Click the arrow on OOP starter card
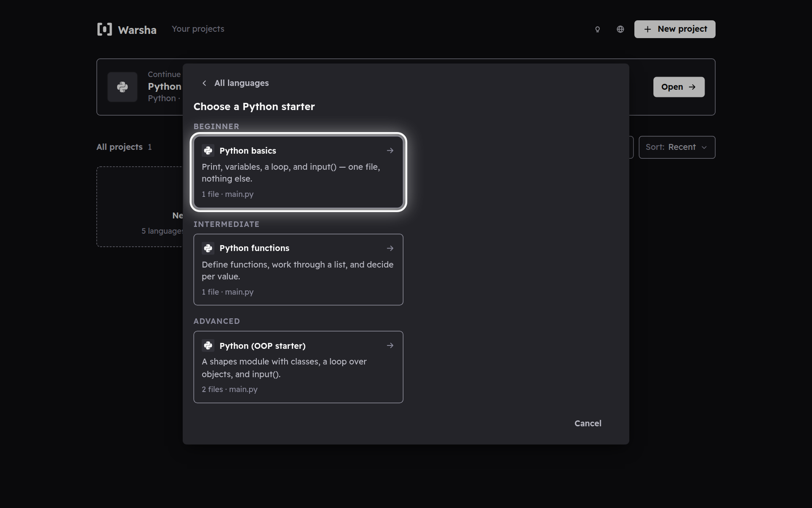The image size is (812, 508). tap(390, 346)
